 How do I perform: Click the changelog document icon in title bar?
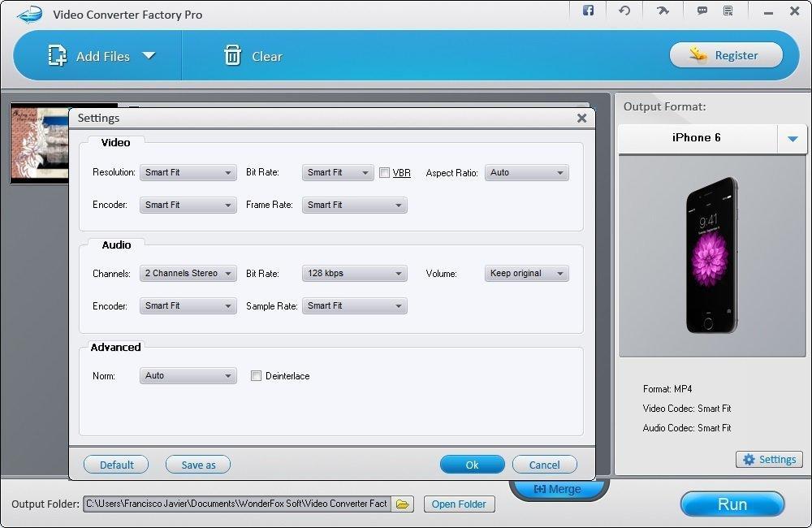tap(729, 11)
